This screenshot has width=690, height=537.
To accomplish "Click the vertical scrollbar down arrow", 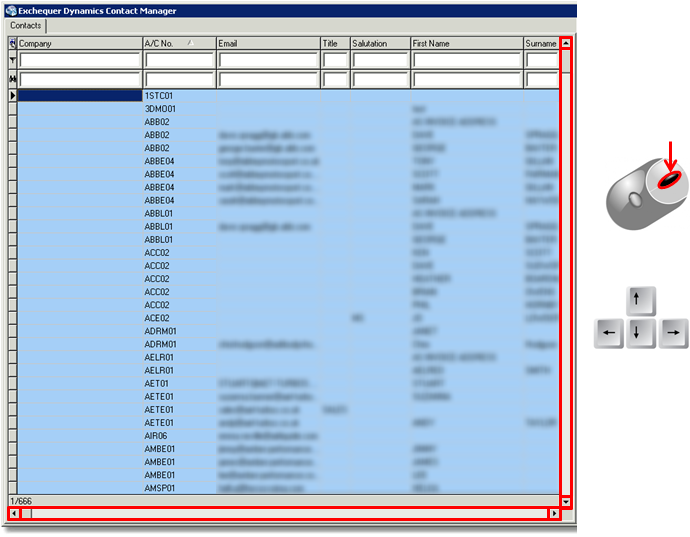I will 566,502.
